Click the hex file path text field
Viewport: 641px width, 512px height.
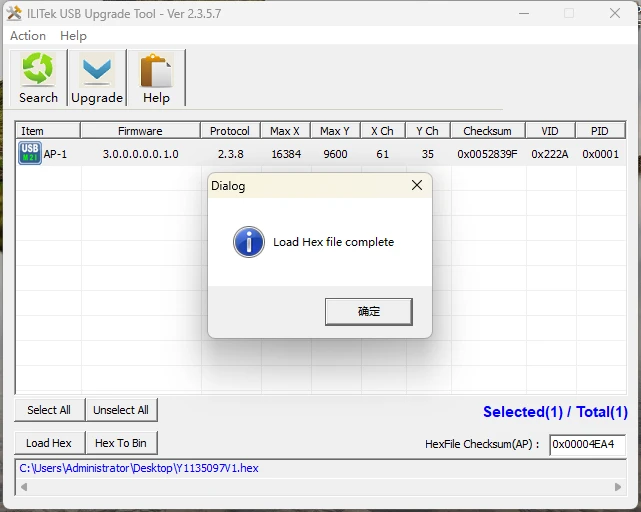pos(320,468)
